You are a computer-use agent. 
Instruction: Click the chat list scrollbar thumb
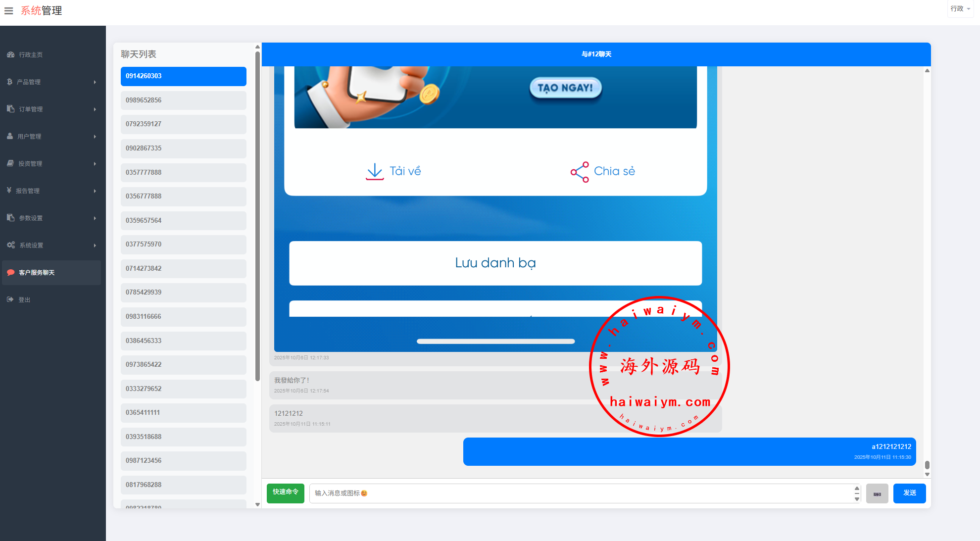tap(257, 215)
